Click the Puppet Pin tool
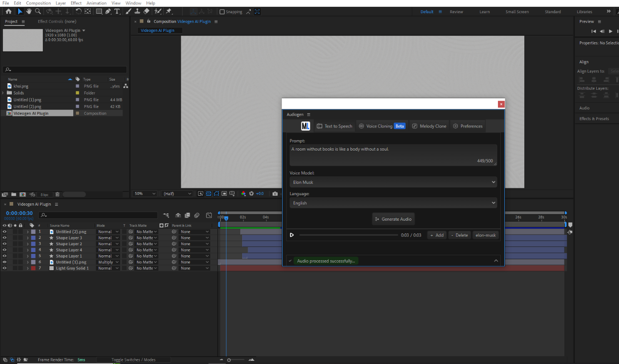This screenshot has height=364, width=619. (x=169, y=11)
